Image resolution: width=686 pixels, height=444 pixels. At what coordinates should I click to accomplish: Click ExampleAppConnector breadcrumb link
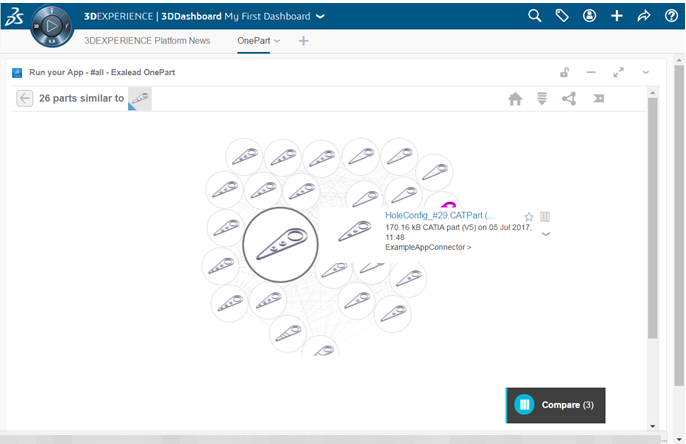pos(428,247)
